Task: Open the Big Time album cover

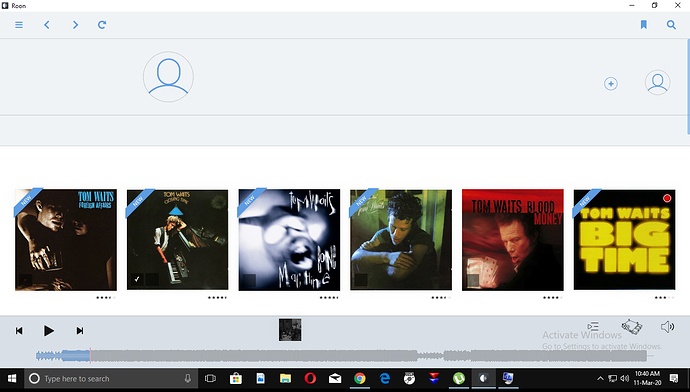Action: point(624,240)
